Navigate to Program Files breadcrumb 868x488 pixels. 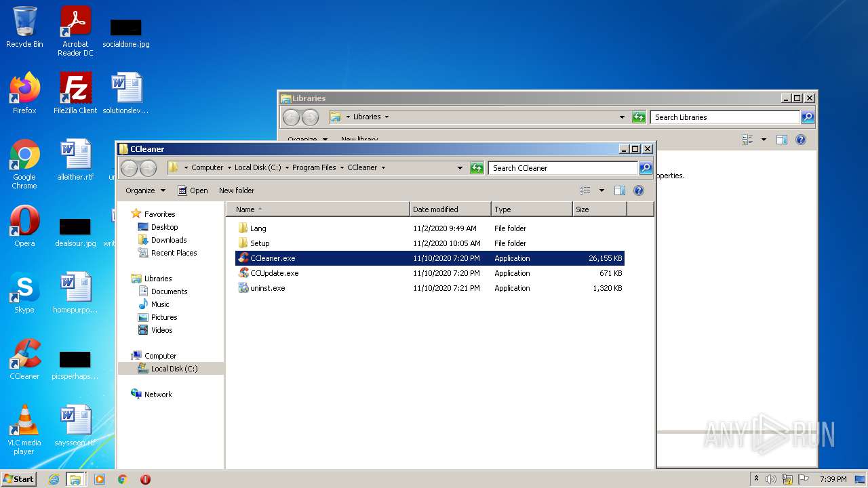point(314,168)
